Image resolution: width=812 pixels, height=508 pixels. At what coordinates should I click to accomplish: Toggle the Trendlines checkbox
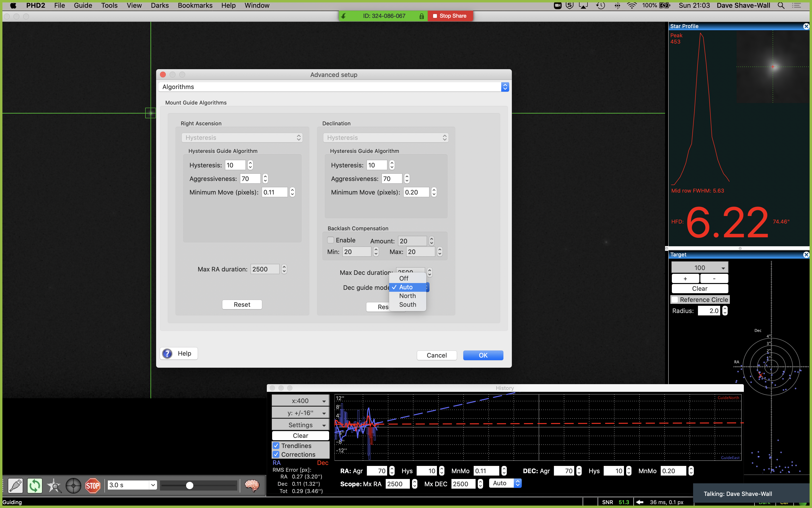tap(276, 446)
